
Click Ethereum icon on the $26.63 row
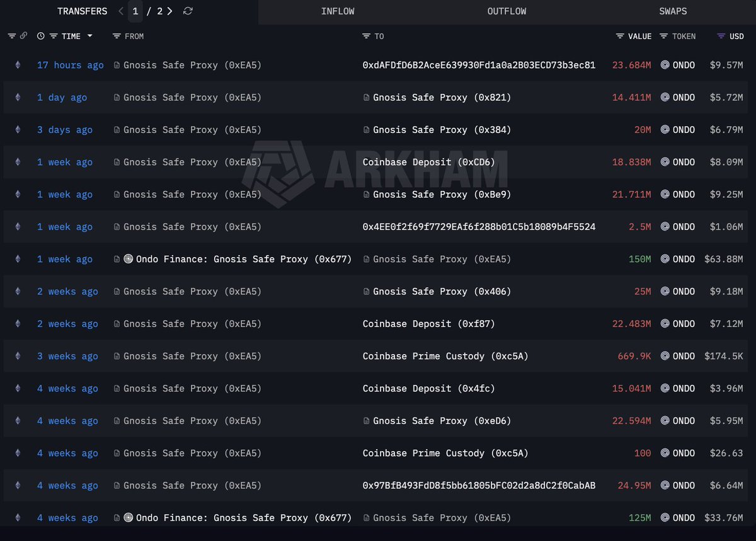tap(18, 453)
